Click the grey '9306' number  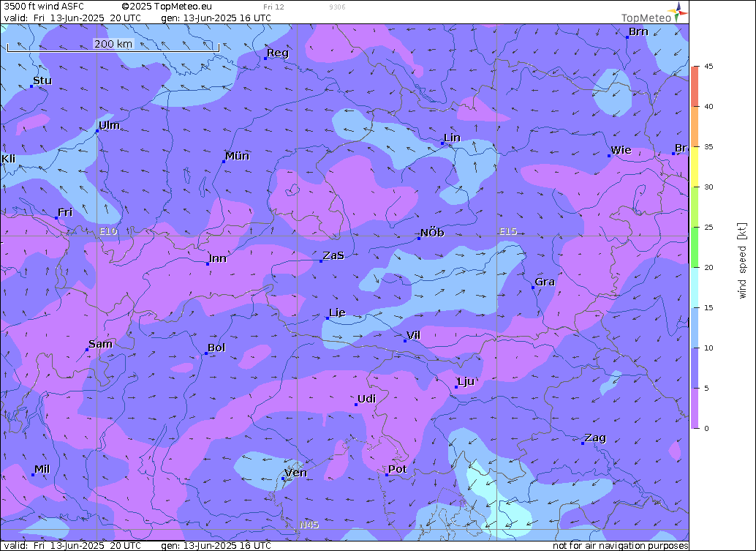[x=337, y=7]
